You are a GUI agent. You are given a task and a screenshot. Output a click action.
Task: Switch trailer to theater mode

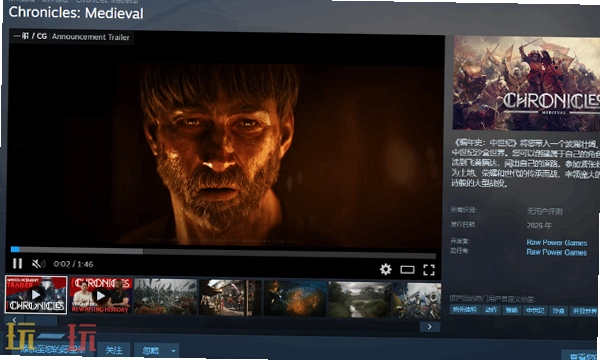coord(407,270)
